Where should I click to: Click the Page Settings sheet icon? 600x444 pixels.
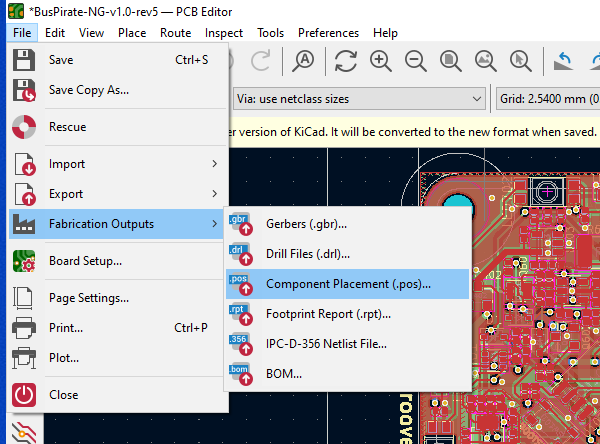tap(23, 298)
